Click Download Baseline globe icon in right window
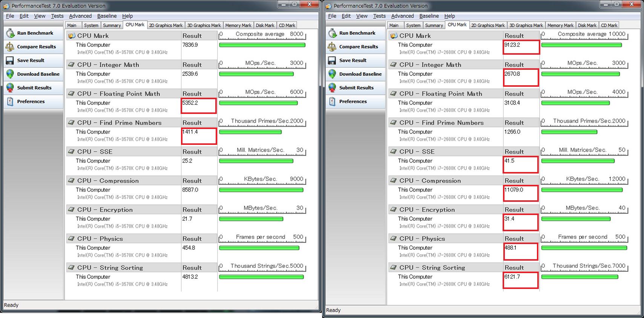Image resolution: width=644 pixels, height=318 pixels. 332,74
